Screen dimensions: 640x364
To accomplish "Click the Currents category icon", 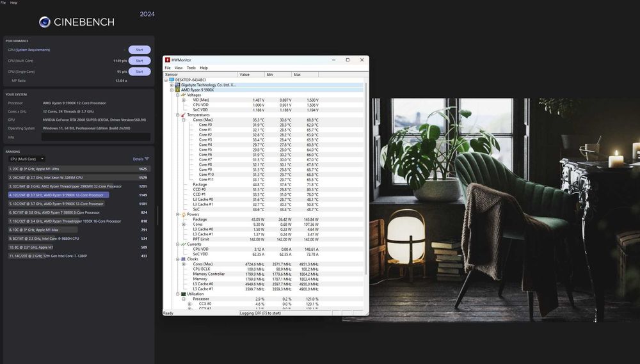I will (183, 244).
